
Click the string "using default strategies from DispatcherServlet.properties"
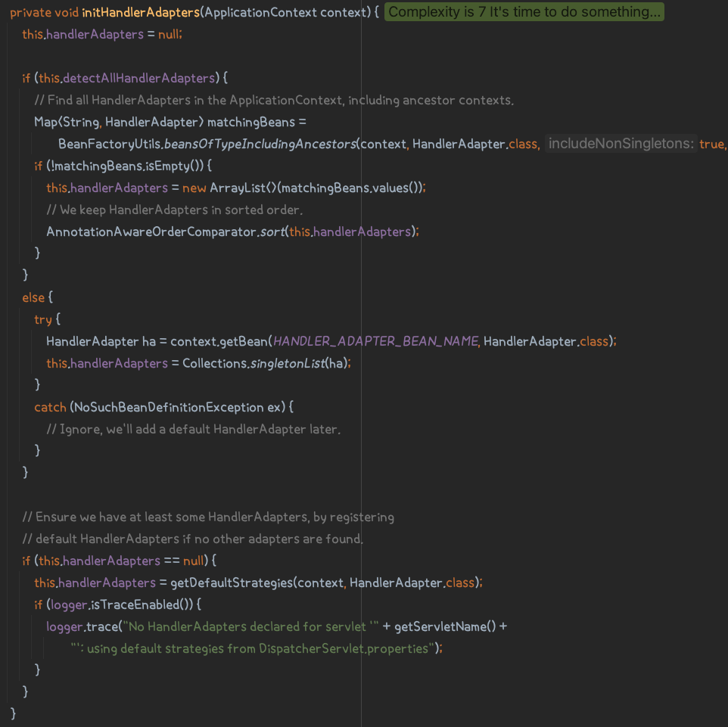click(253, 648)
